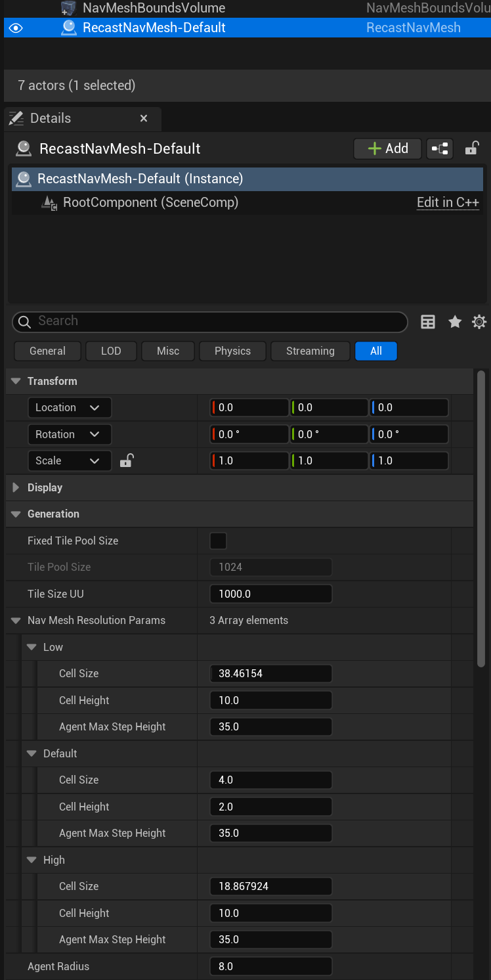
Task: Select the Streaming filter tab
Action: 310,351
